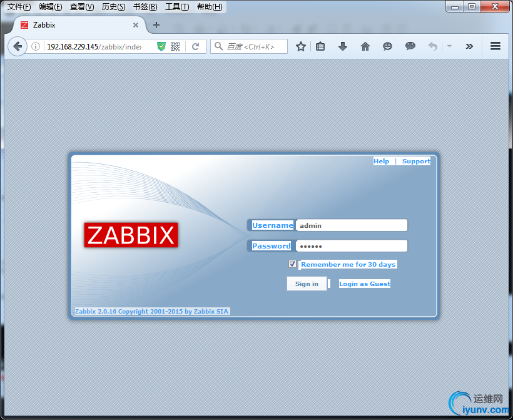513x420 pixels.
Task: Show site information via the info icon
Action: tap(36, 46)
